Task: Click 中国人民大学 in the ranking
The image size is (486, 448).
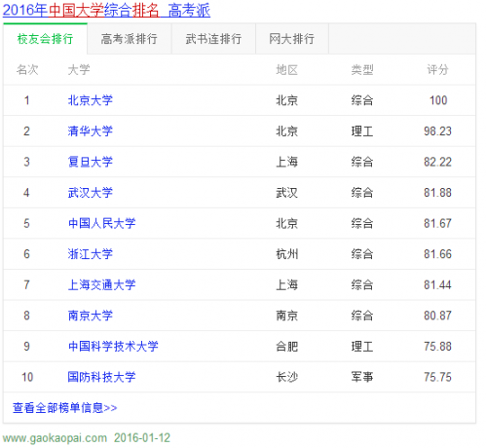Action: (102, 223)
